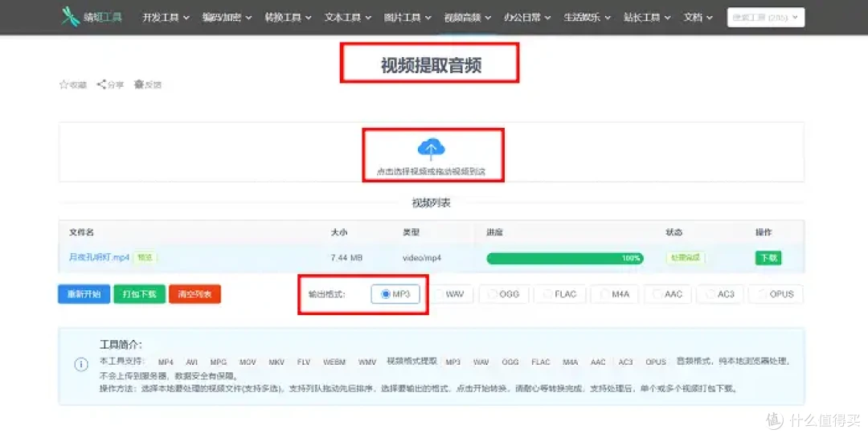Screen dimensions: 868x438
Task: Expand the 图片工具 menu
Action: pos(407,17)
